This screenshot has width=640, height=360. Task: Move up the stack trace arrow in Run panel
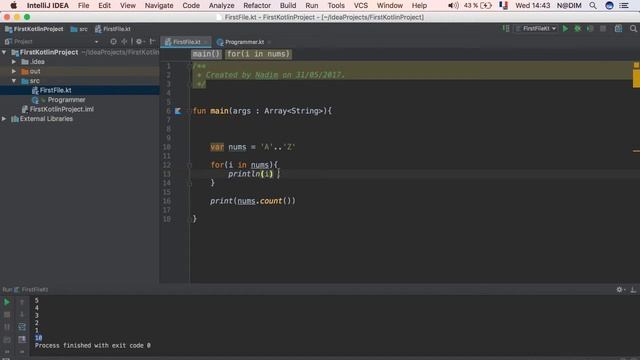(x=22, y=302)
